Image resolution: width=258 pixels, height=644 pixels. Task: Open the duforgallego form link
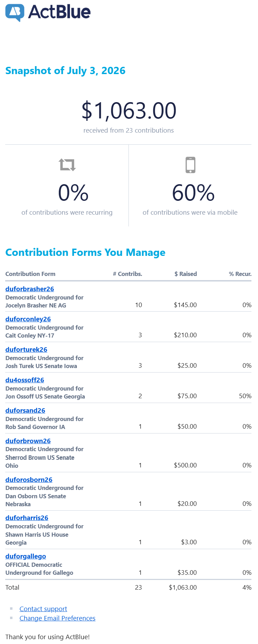tap(26, 556)
